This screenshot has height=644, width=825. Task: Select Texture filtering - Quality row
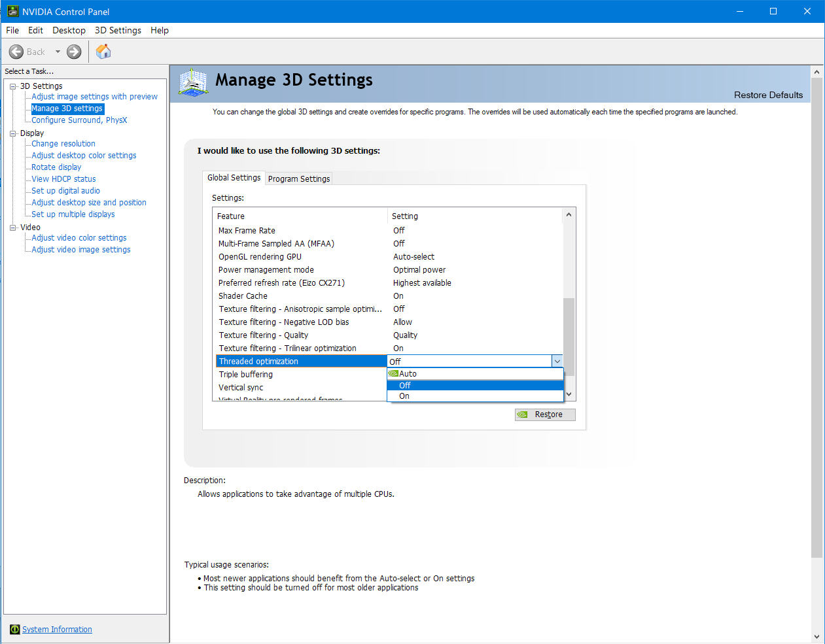coord(389,335)
